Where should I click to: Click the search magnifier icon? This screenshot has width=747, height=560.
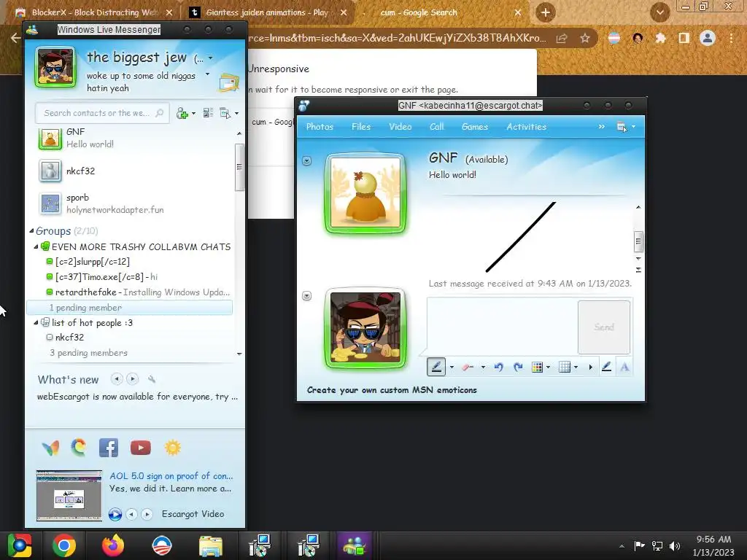point(160,113)
